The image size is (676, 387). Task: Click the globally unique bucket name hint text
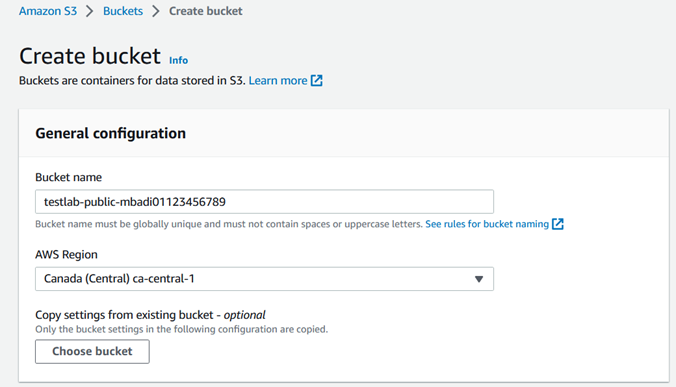pyautogui.click(x=228, y=224)
